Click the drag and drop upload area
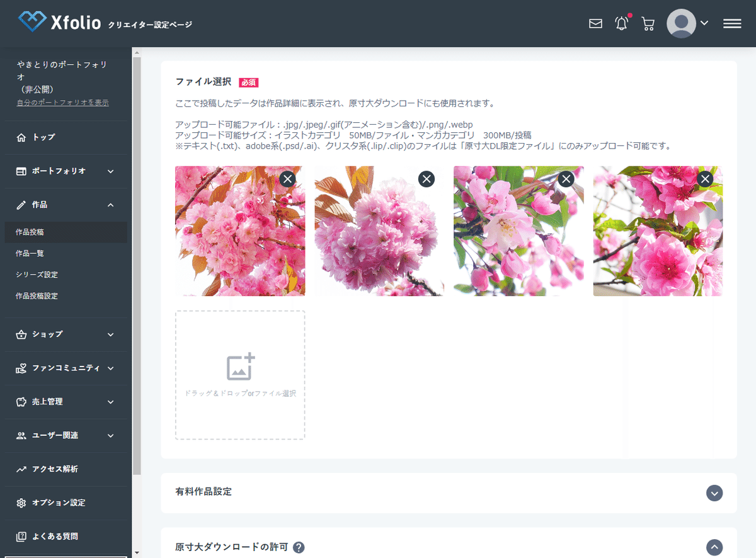 (x=240, y=375)
